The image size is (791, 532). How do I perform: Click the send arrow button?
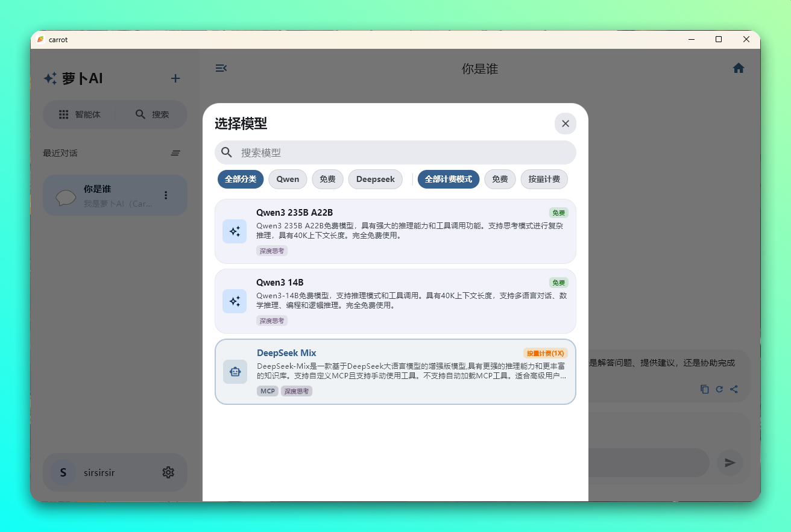pyautogui.click(x=730, y=463)
